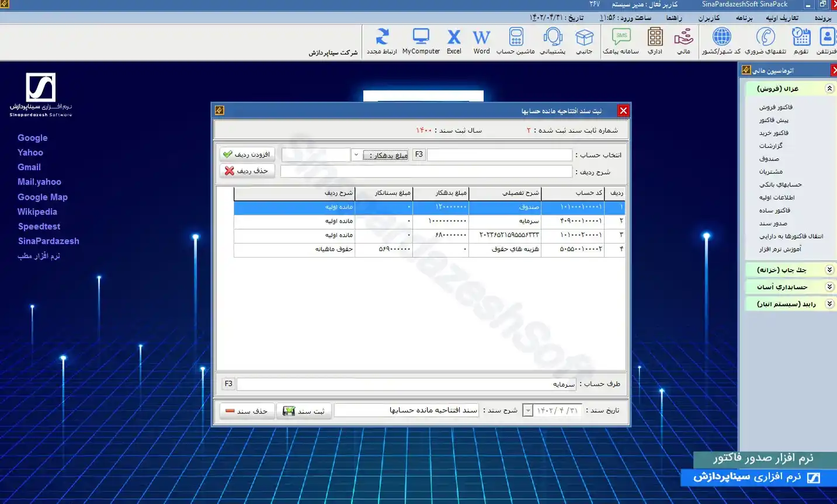Open the تقویم calendar toolbar icon
Image resolution: width=837 pixels, height=504 pixels.
click(x=801, y=41)
